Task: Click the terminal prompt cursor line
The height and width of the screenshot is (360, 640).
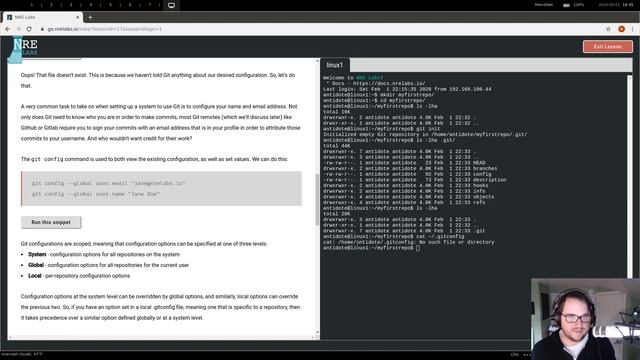Action: pos(371,248)
